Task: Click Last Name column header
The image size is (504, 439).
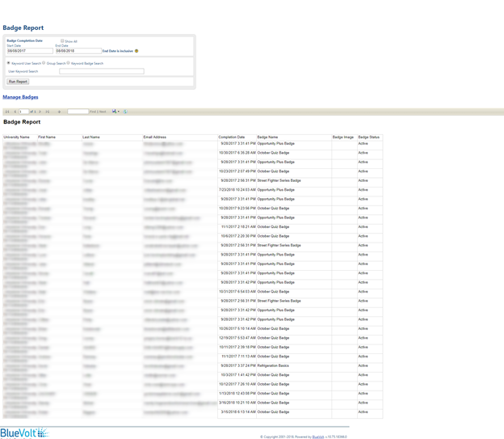Action: [91, 137]
